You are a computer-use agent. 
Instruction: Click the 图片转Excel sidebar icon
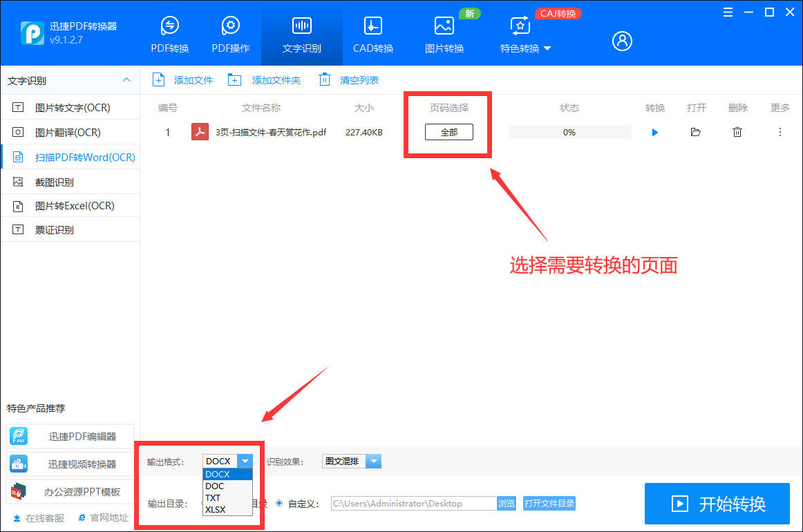point(18,207)
